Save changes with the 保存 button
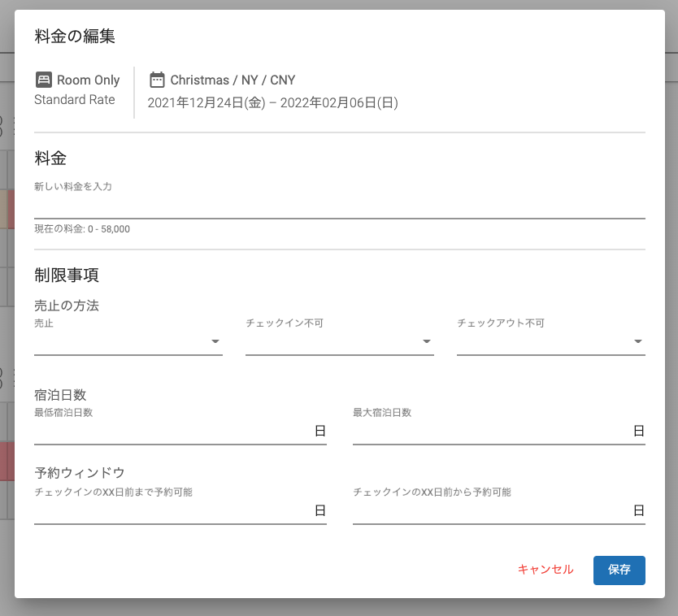This screenshot has height=616, width=678. pos(619,570)
